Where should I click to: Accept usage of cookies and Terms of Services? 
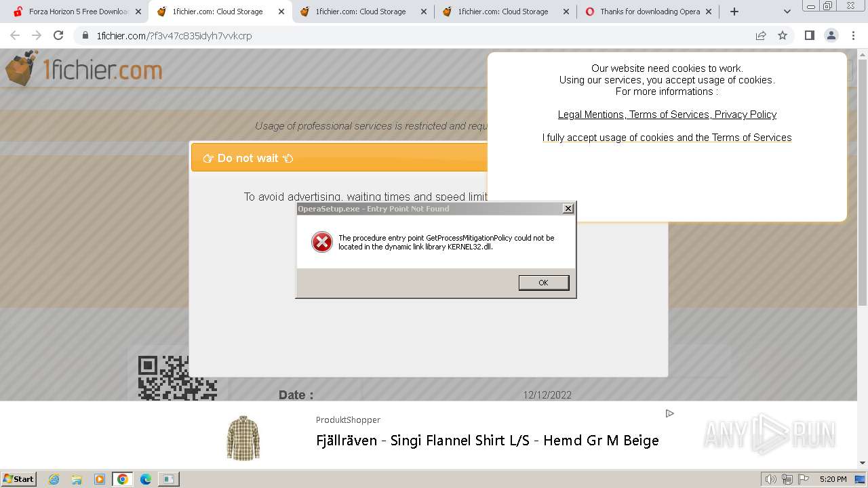click(x=667, y=138)
